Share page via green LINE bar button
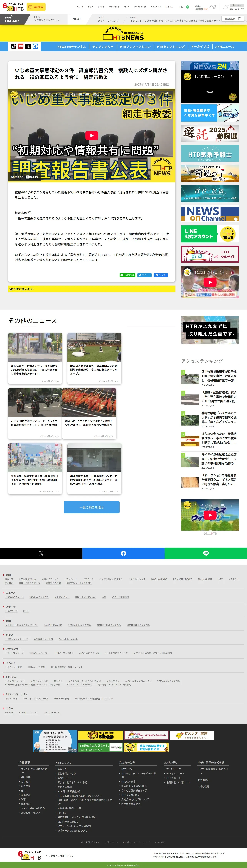The height and width of the screenshot is (868, 247). coord(206,553)
